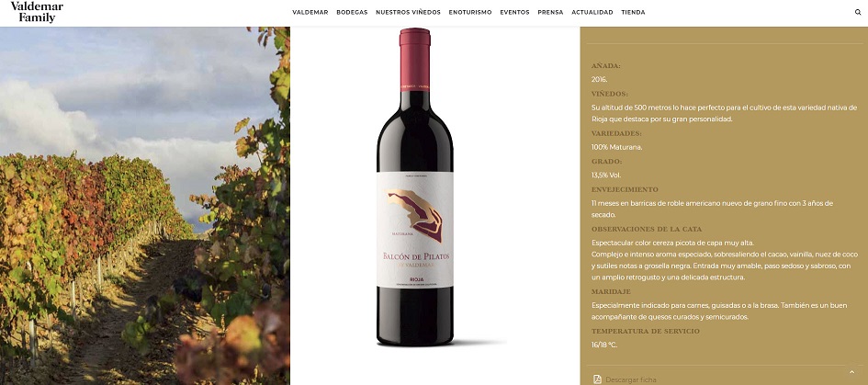Click the Temperatura de Servicio heading
Image resolution: width=868 pixels, height=385 pixels.
[646, 332]
